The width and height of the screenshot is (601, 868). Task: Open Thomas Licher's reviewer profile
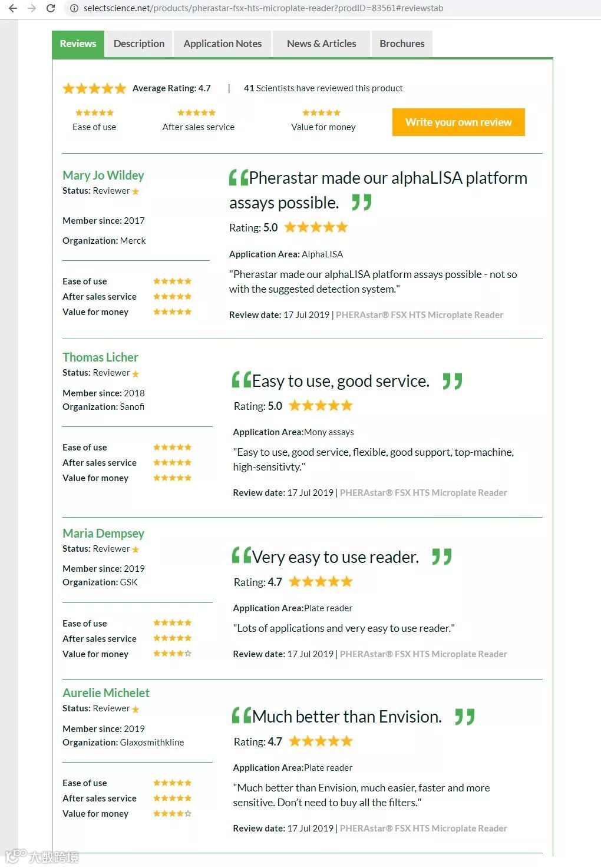[x=100, y=357]
